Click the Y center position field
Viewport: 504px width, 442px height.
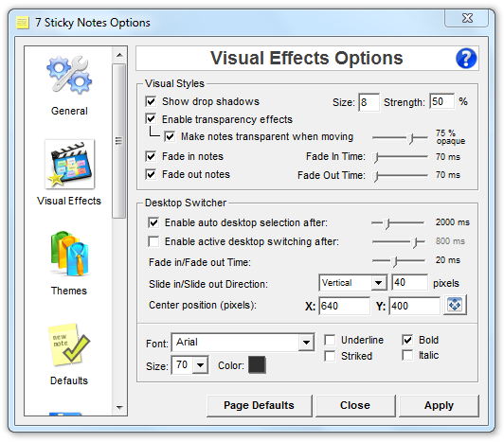point(414,306)
